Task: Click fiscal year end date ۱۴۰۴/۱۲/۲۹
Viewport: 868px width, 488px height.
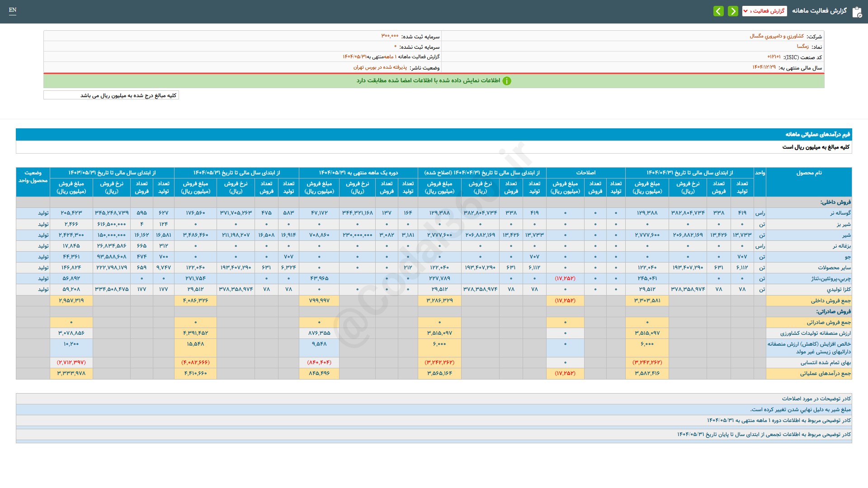Action: click(764, 67)
